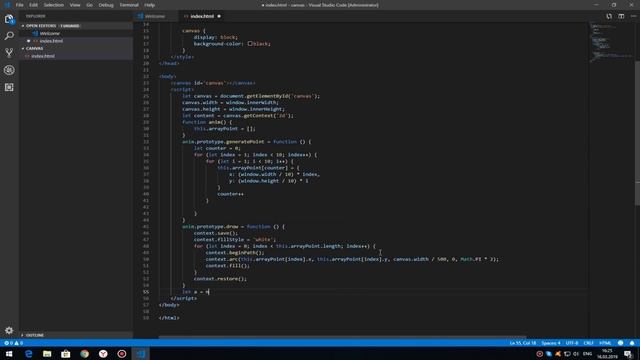Viewport: 640px width, 360px height.
Task: Click the unsaved dot beside index.html in Open Editors
Action: [x=29, y=41]
